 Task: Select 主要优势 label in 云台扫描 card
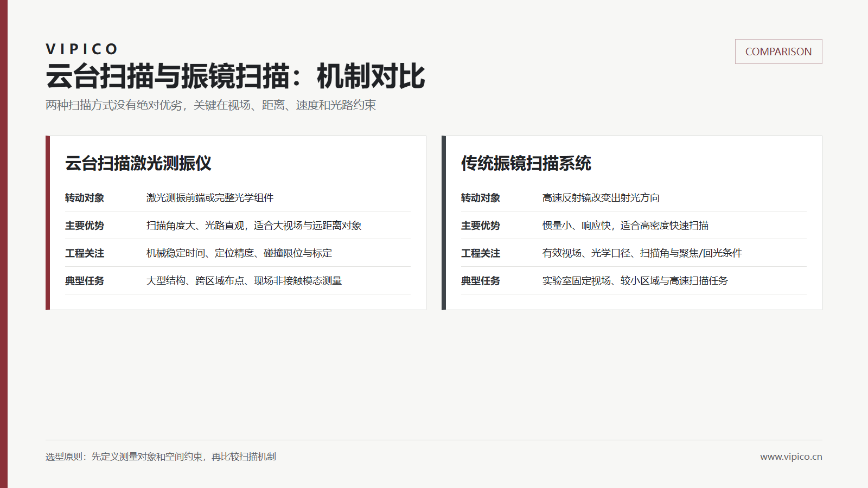[x=85, y=226]
